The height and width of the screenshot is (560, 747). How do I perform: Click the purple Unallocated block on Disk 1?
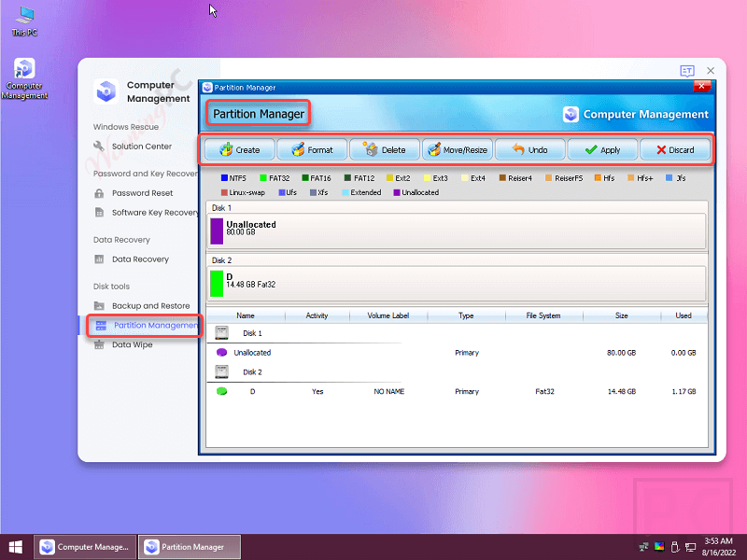(x=217, y=231)
